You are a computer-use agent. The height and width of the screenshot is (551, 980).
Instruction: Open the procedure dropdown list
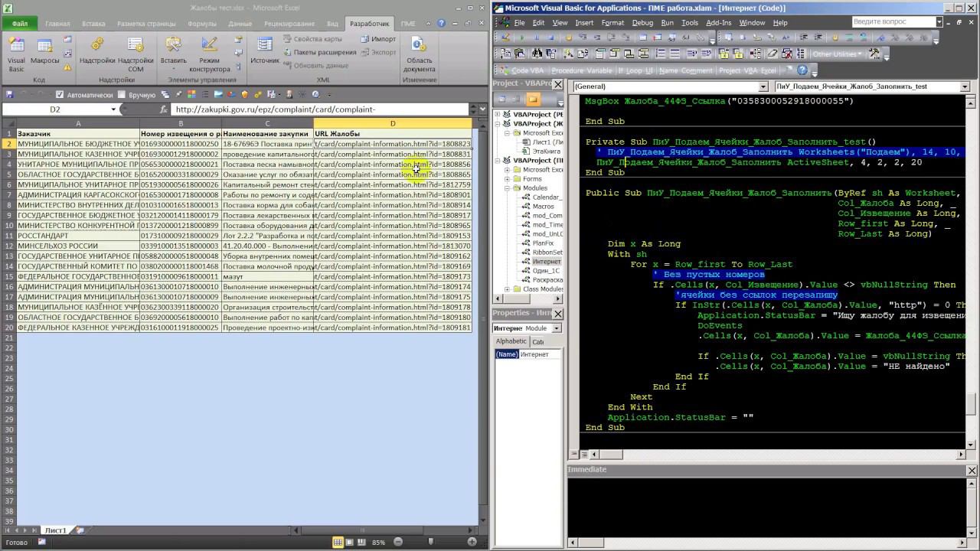coord(965,86)
